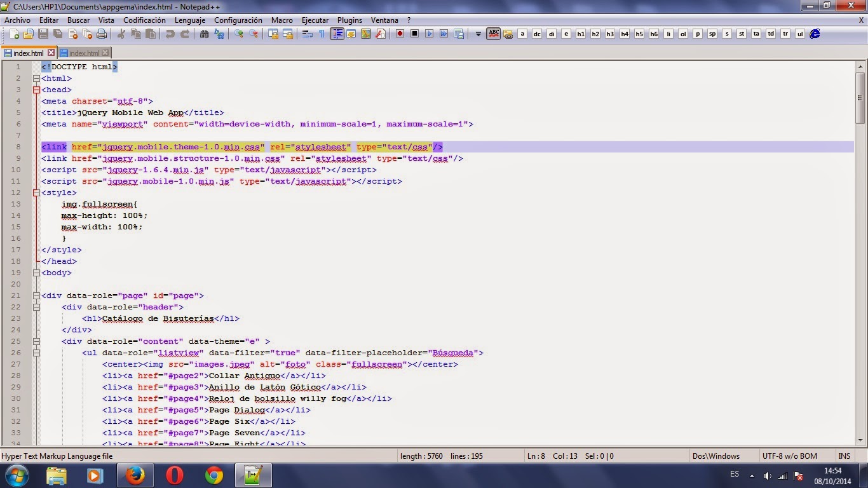Run macro multiple times icon
Screen dimensions: 868x488
click(444, 34)
